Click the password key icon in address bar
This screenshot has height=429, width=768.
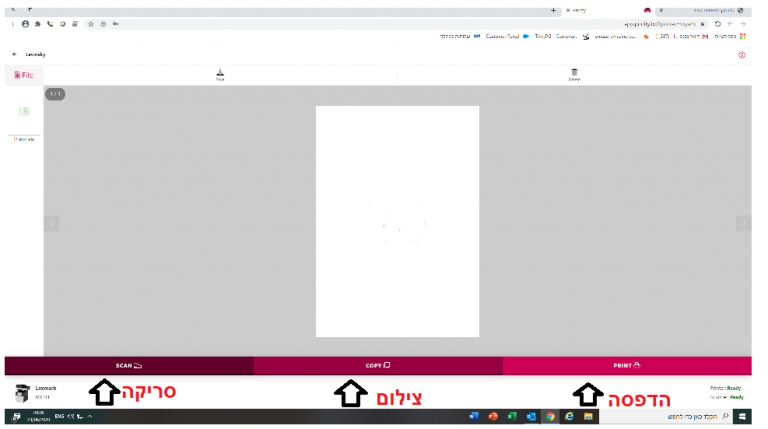coord(116,24)
